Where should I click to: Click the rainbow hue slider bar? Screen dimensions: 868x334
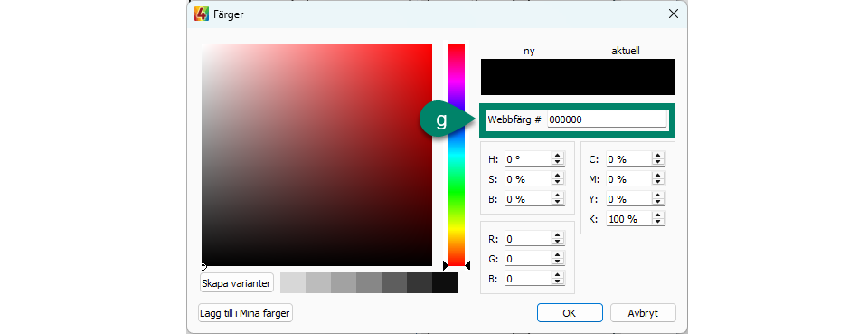[456, 155]
